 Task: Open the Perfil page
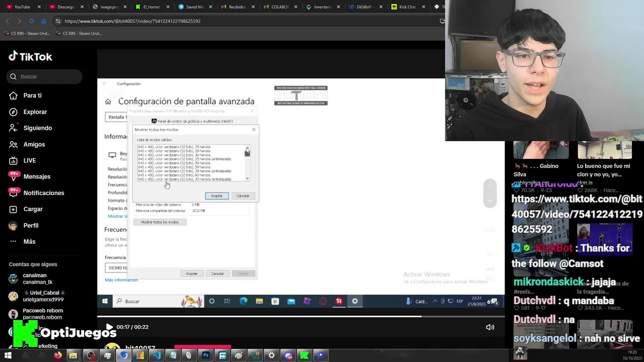(31, 225)
